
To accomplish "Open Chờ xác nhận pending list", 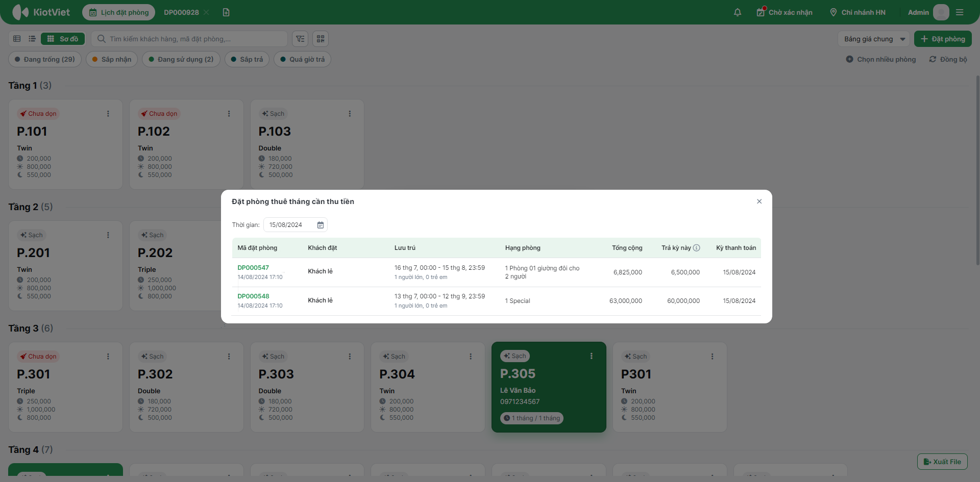I will (785, 12).
